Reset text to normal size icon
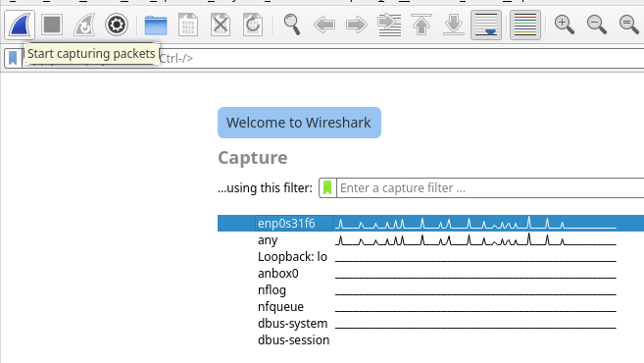 (x=628, y=25)
